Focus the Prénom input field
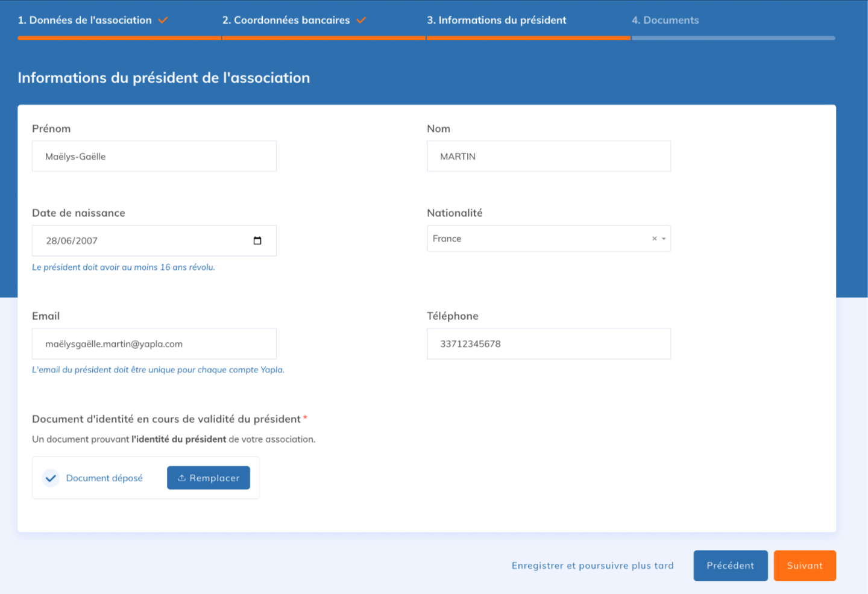The width and height of the screenshot is (868, 594). pos(154,157)
